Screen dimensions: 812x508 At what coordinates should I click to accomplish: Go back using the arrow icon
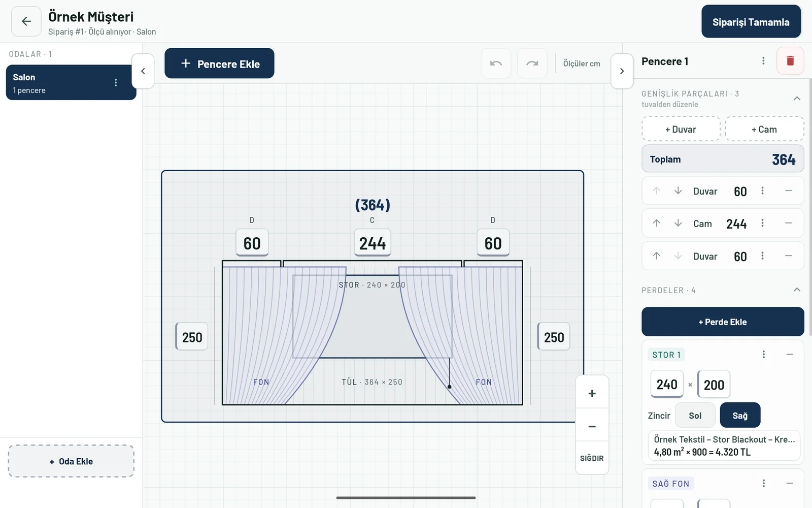click(x=26, y=21)
